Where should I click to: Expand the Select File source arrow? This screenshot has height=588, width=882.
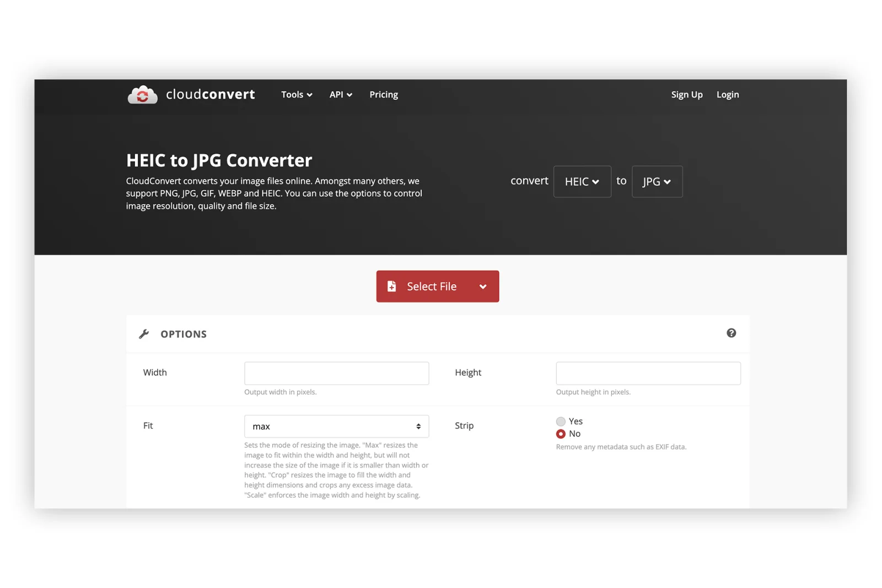tap(483, 287)
